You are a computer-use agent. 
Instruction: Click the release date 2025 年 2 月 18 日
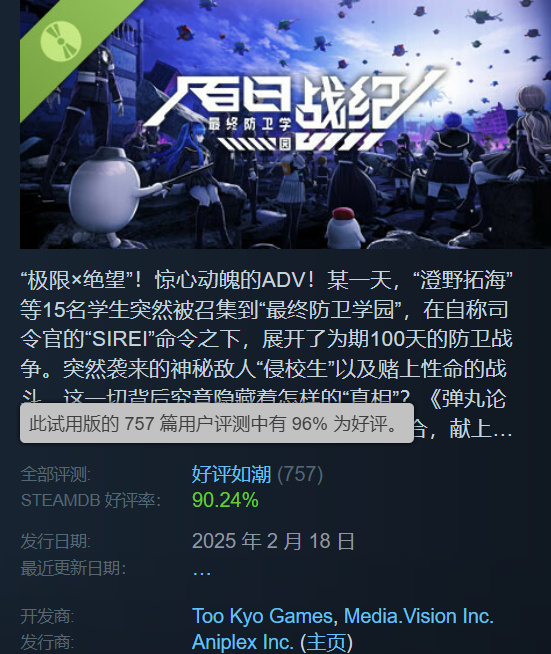tap(273, 541)
